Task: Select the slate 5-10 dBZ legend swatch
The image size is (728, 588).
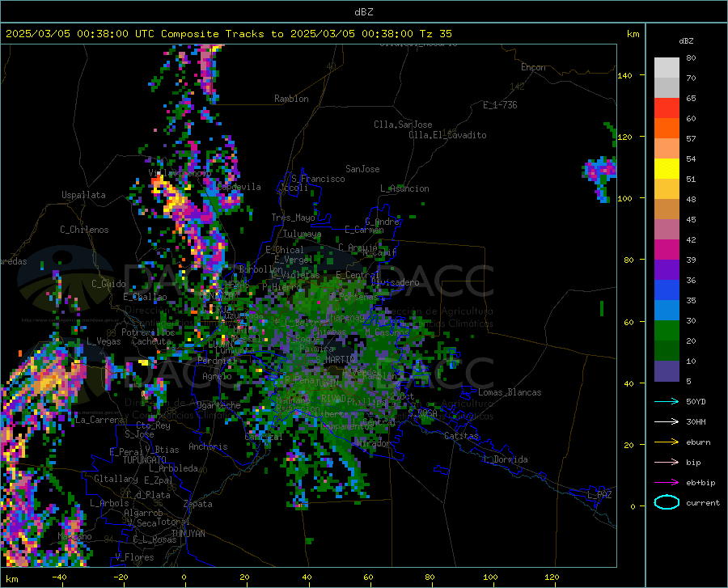Action: tap(667, 371)
